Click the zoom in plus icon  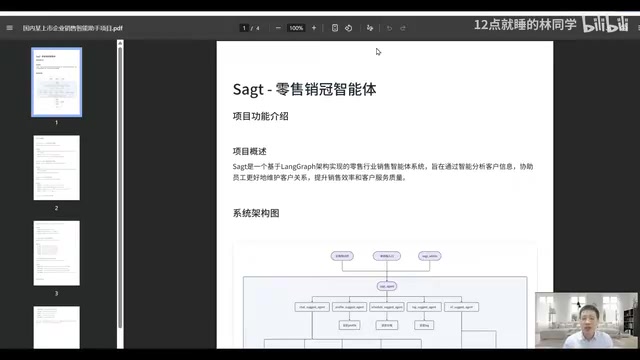point(314,28)
